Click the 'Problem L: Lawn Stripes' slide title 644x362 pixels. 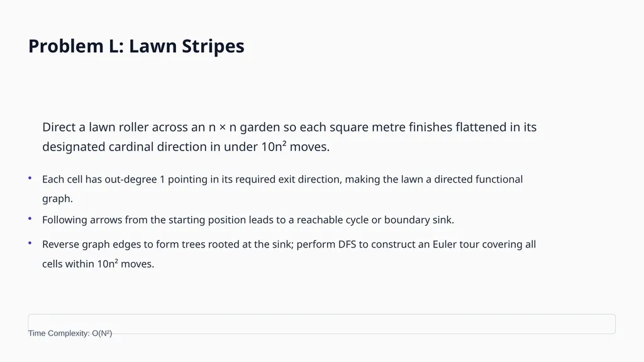tap(136, 46)
